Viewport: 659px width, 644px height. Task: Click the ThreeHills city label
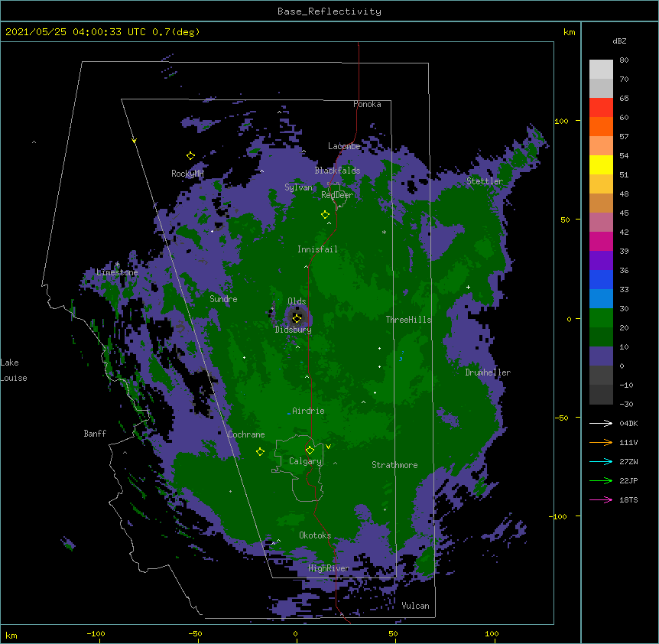coord(408,320)
